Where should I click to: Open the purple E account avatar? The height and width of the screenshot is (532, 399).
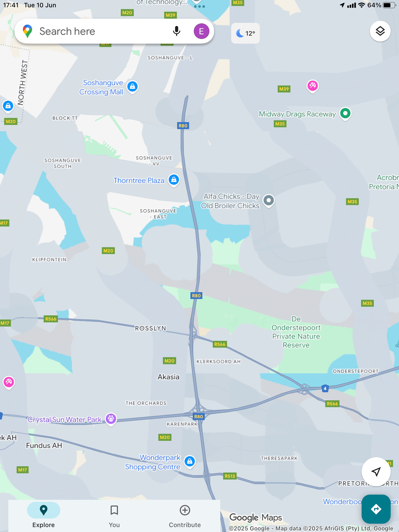click(x=201, y=31)
